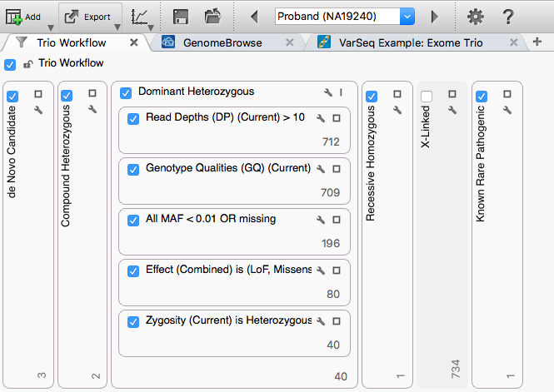Viewport: 554px width, 392px height.
Task: Collapse the Dominant Heterozygous container bar
Action: pyautogui.click(x=341, y=92)
